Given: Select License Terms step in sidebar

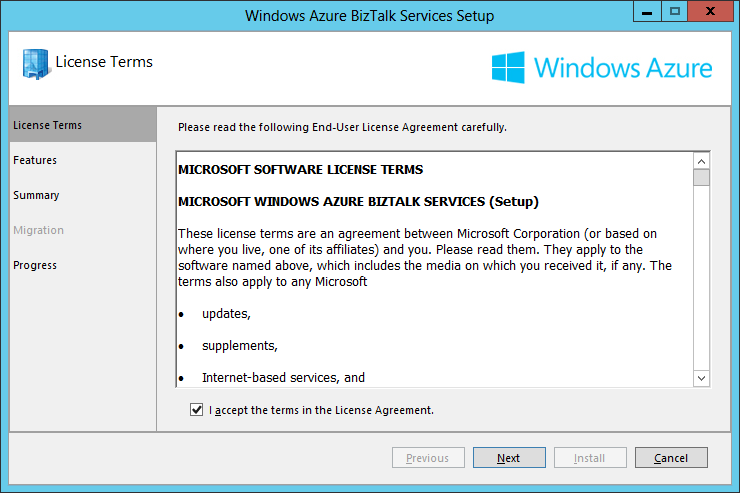Looking at the screenshot, I should click(48, 125).
